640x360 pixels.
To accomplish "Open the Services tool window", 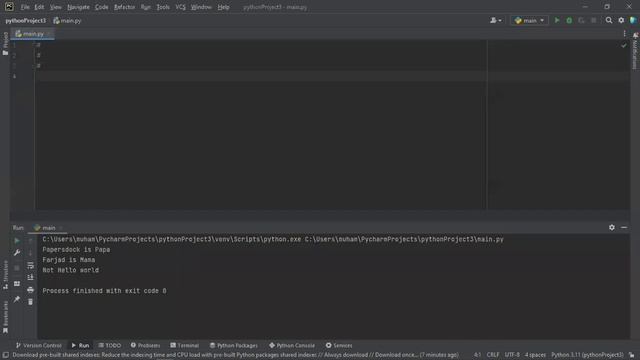I will 339,345.
